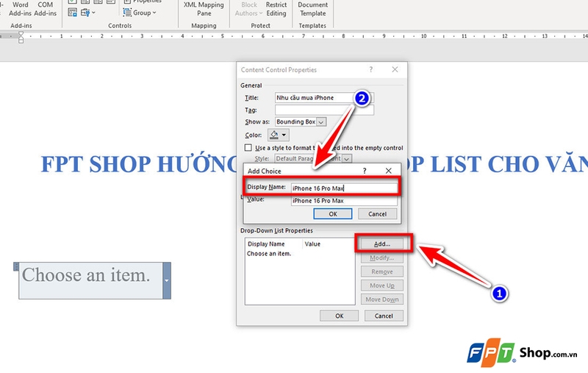Click the 'Choose an item.' placeholder in document

coord(86,275)
